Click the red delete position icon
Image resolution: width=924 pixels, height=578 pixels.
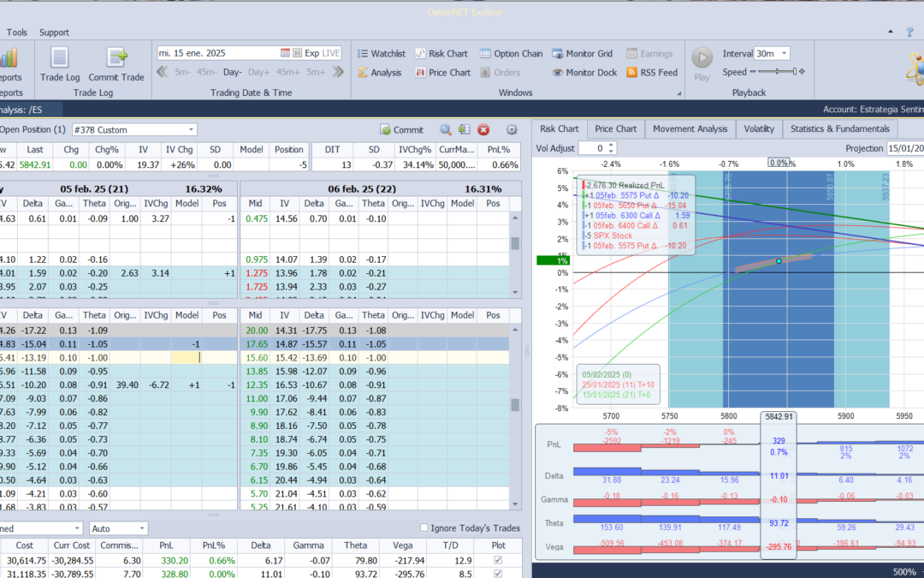tap(483, 130)
